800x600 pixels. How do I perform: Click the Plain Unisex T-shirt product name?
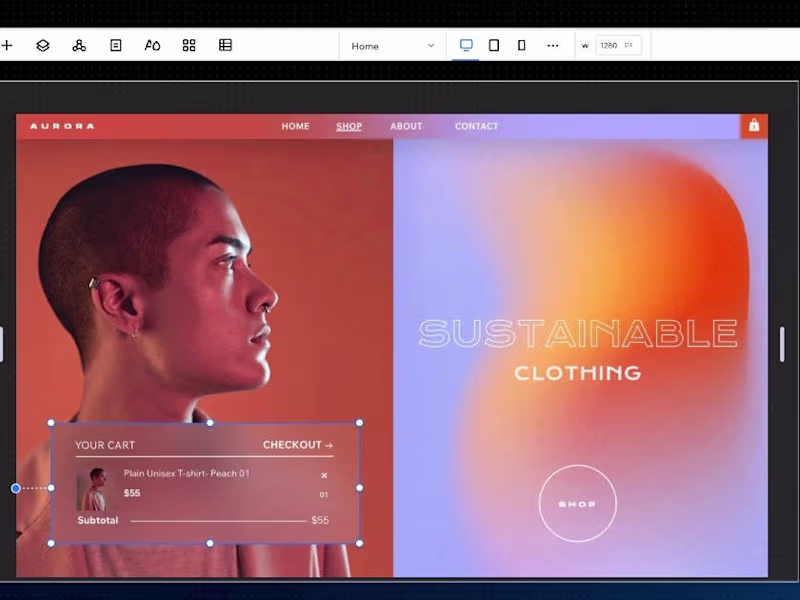click(x=187, y=473)
